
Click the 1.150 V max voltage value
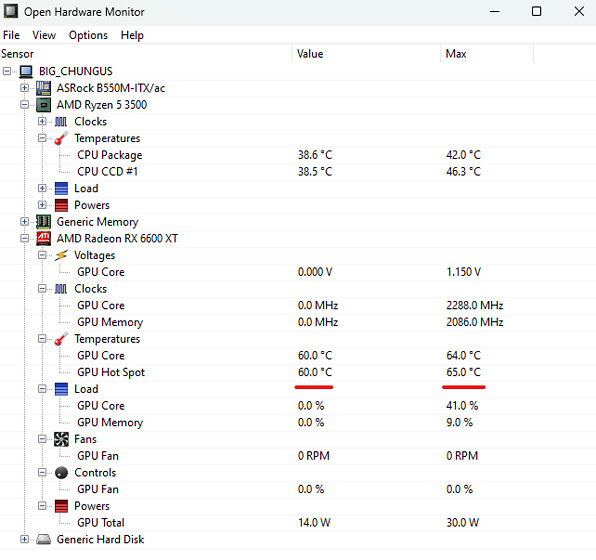pyautogui.click(x=464, y=272)
